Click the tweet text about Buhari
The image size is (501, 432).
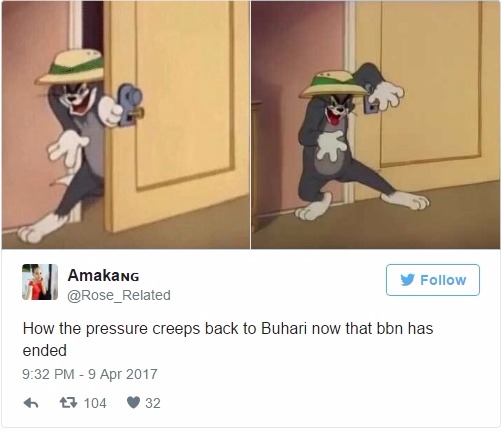click(228, 339)
